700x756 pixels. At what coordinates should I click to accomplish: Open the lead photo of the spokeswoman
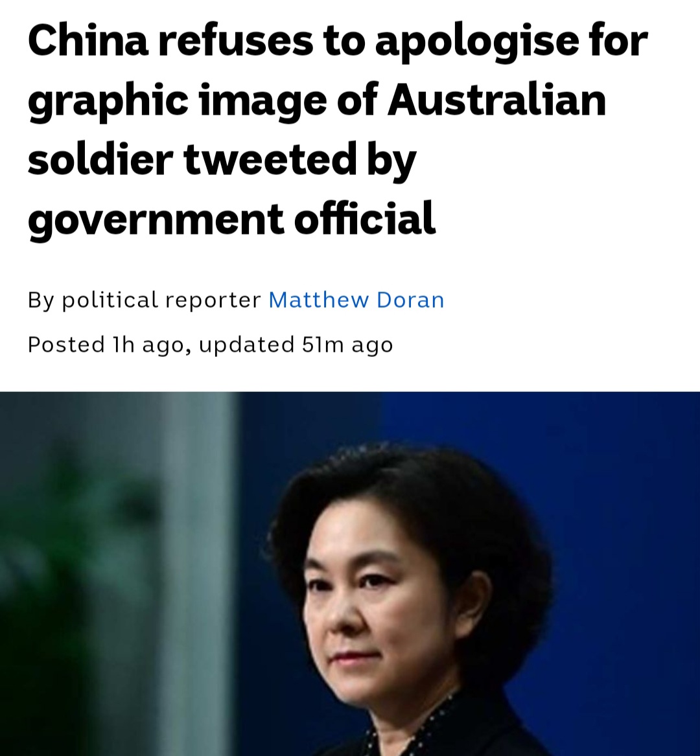[350, 574]
